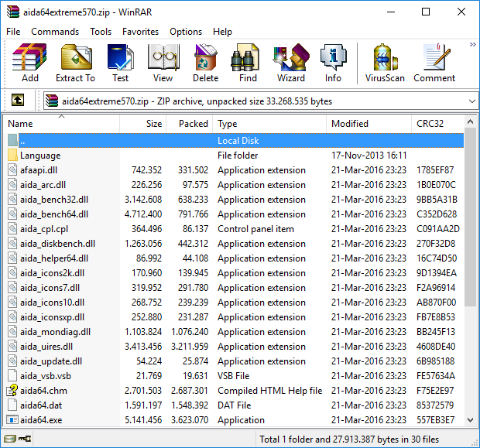480x448 pixels.
Task: Sort by Type column header
Action: point(269,124)
